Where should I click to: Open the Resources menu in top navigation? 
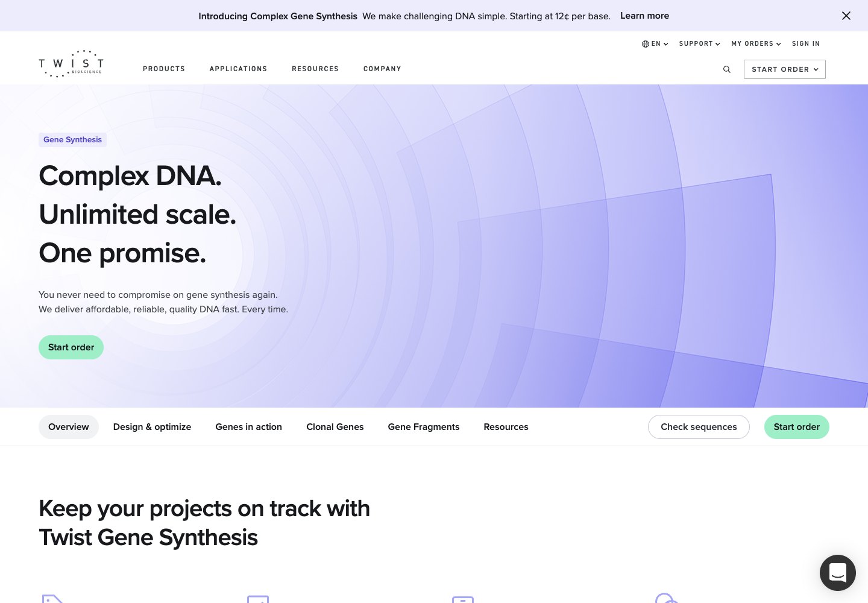tap(315, 69)
